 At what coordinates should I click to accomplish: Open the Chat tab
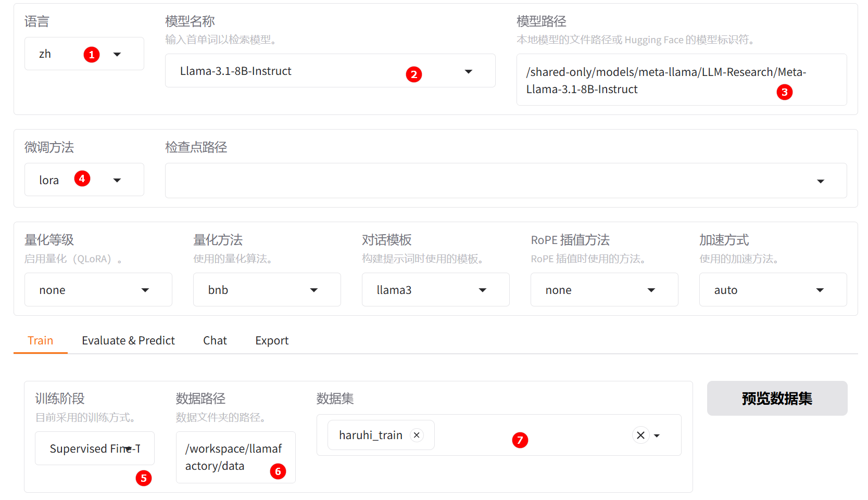(215, 340)
